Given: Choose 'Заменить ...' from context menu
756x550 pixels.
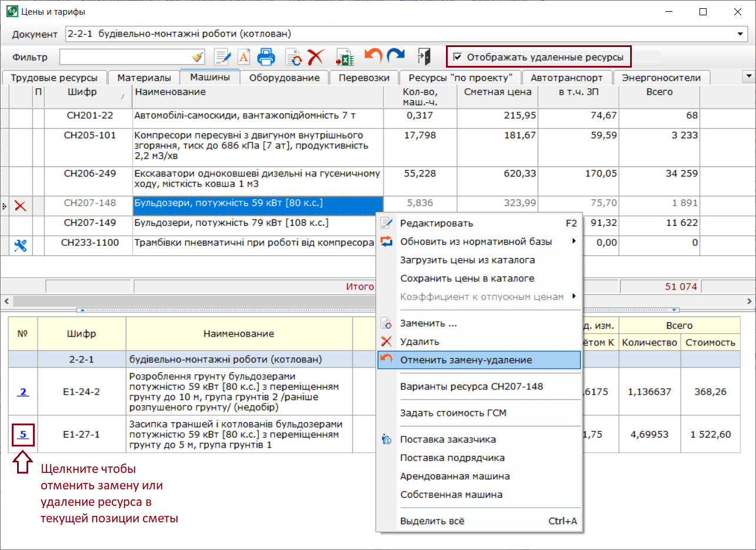Looking at the screenshot, I should [428, 324].
